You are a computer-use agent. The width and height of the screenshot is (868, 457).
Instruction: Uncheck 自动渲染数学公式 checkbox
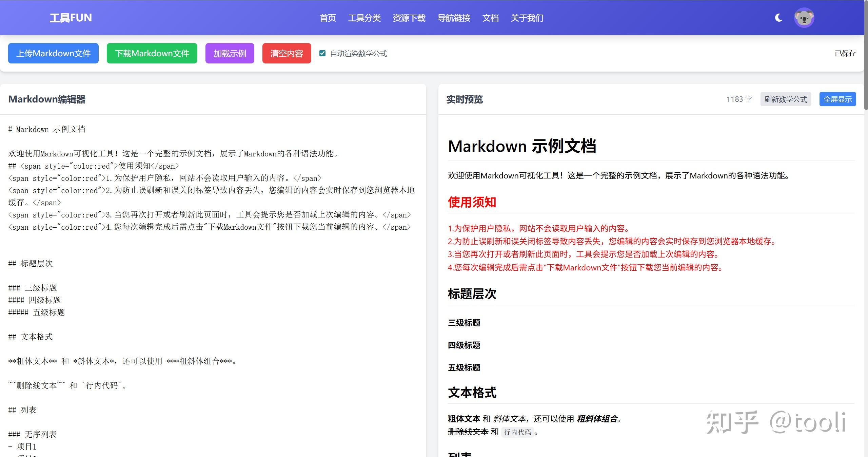point(322,53)
